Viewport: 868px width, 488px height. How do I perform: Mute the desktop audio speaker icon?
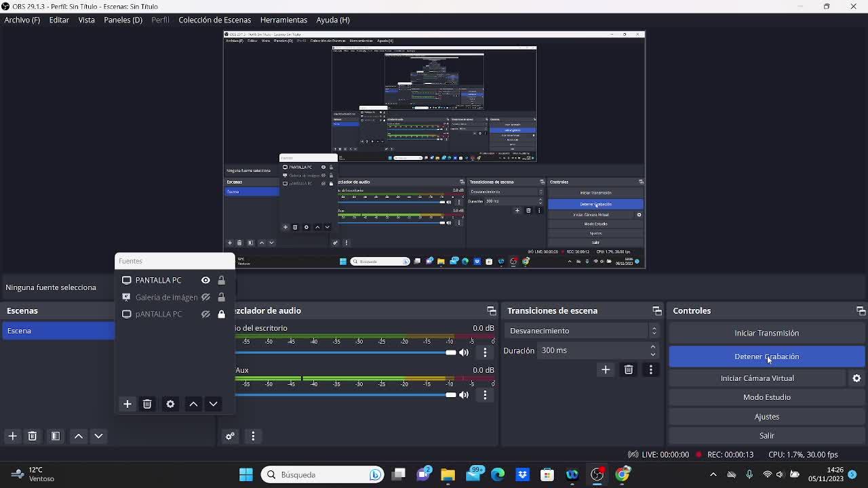pyautogui.click(x=464, y=352)
